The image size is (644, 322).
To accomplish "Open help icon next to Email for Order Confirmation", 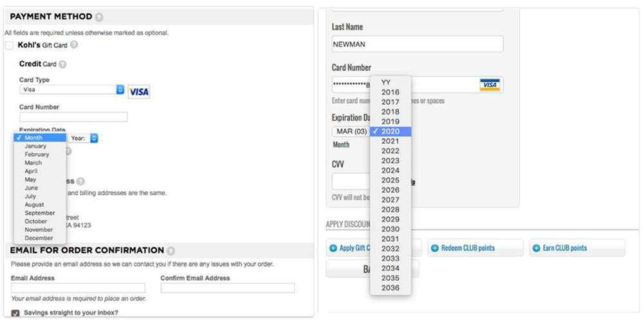I will 171,251.
